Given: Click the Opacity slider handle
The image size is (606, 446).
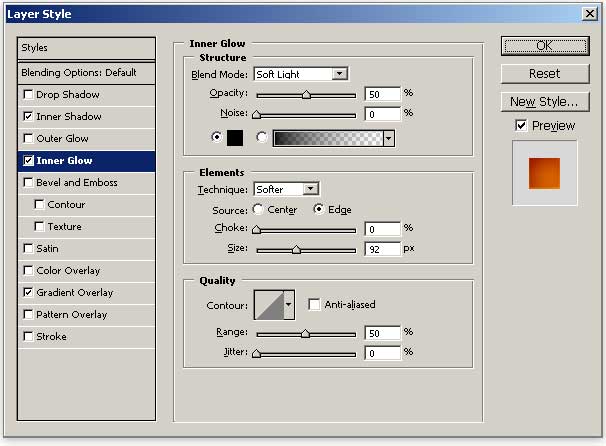Looking at the screenshot, I should pyautogui.click(x=306, y=95).
